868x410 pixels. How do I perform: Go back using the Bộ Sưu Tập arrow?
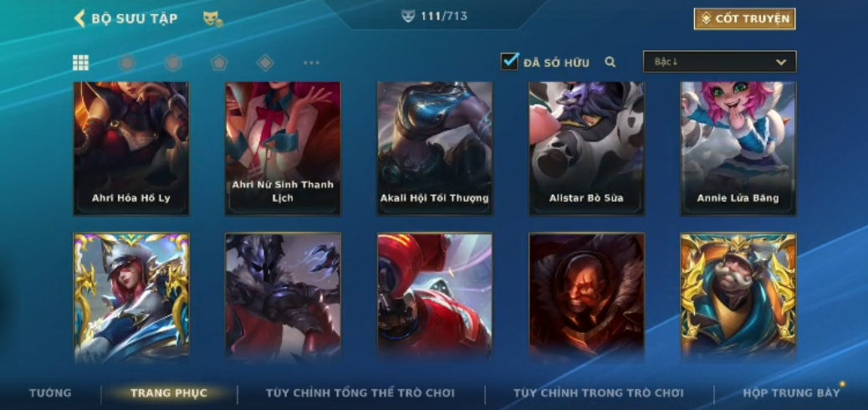point(79,18)
